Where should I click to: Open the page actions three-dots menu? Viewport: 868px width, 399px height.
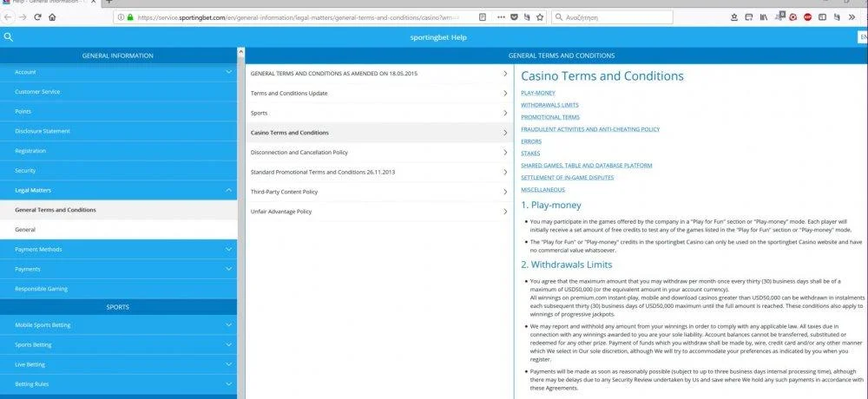(x=501, y=17)
